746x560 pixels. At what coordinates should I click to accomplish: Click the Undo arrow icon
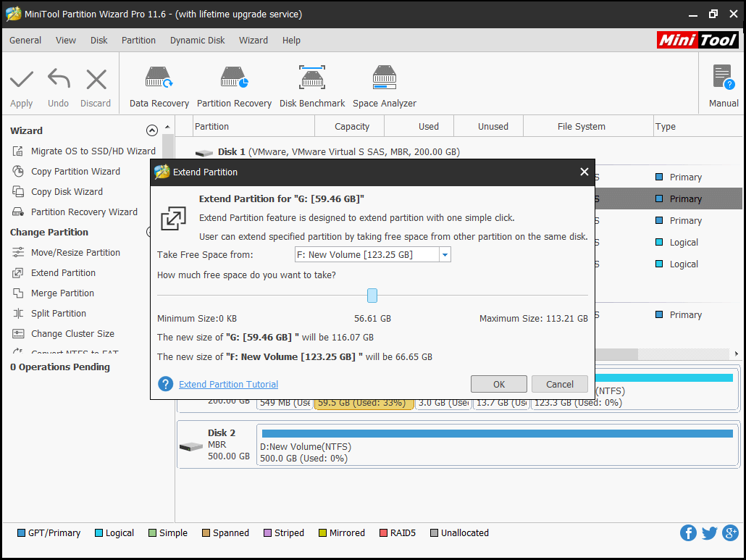(x=58, y=80)
